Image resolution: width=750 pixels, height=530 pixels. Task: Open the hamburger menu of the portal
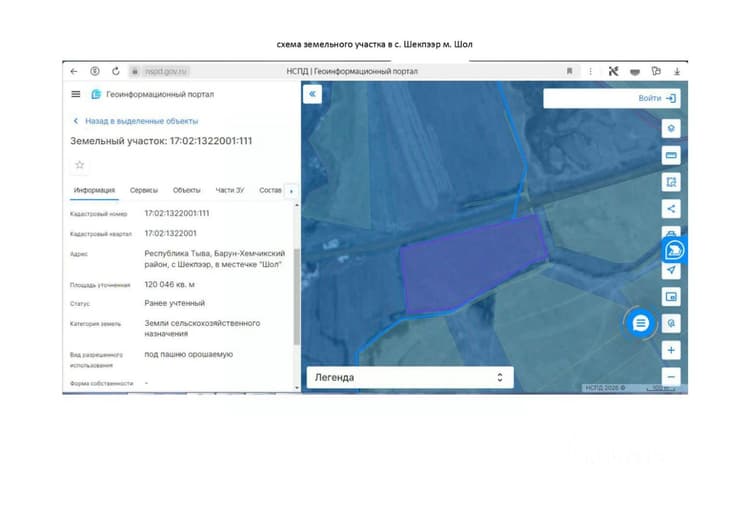[76, 94]
